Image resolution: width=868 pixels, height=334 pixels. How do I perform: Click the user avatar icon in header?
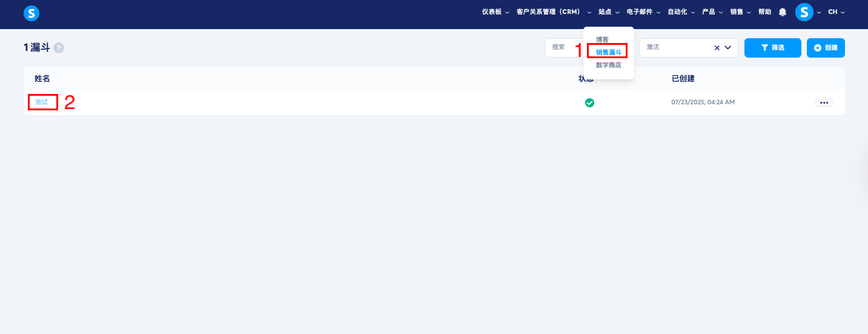tap(804, 12)
